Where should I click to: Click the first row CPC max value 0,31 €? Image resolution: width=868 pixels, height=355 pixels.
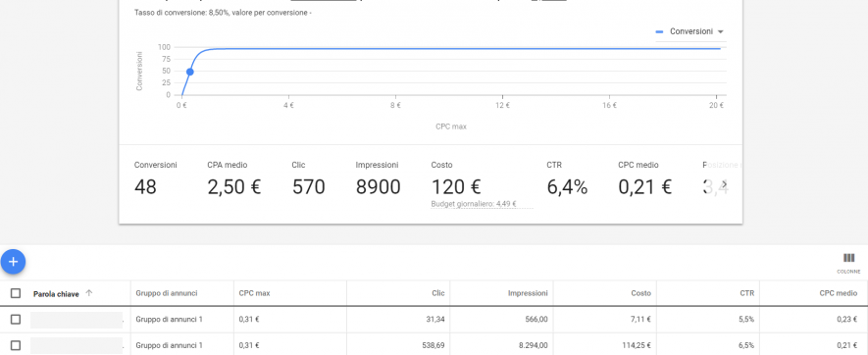point(249,319)
